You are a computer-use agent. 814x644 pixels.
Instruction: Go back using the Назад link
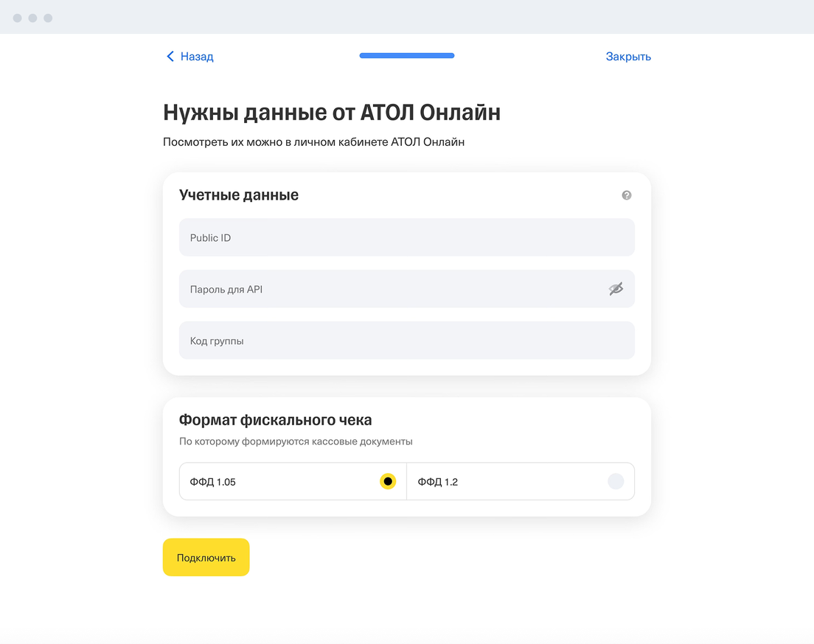pyautogui.click(x=189, y=57)
